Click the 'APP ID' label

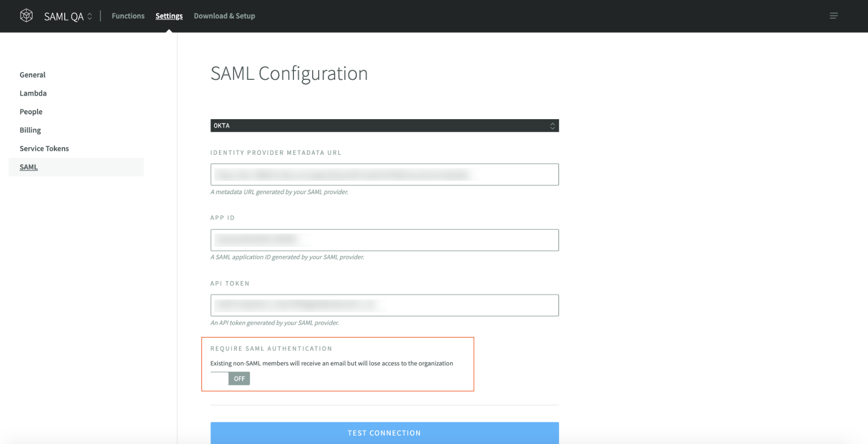click(223, 218)
